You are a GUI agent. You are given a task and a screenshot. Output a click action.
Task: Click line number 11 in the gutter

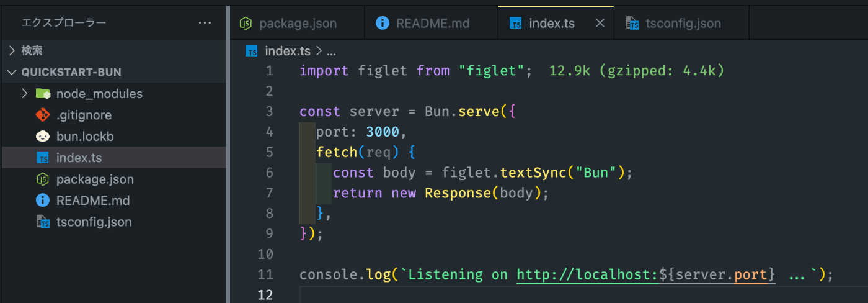point(265,274)
